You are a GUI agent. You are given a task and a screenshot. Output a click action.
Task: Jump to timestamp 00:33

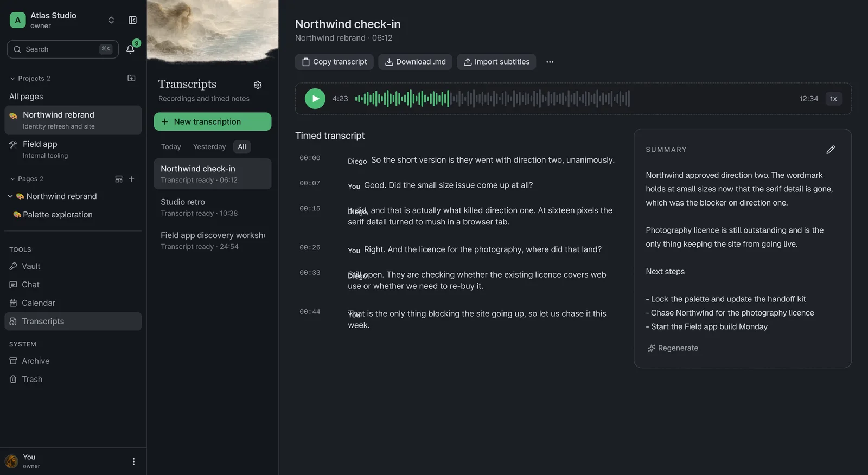(310, 273)
